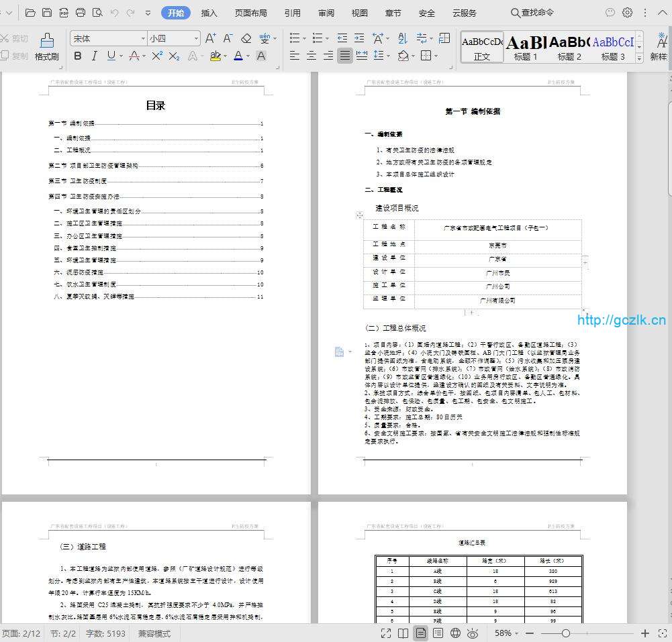Open the 插入 (Insert) tab

[209, 13]
